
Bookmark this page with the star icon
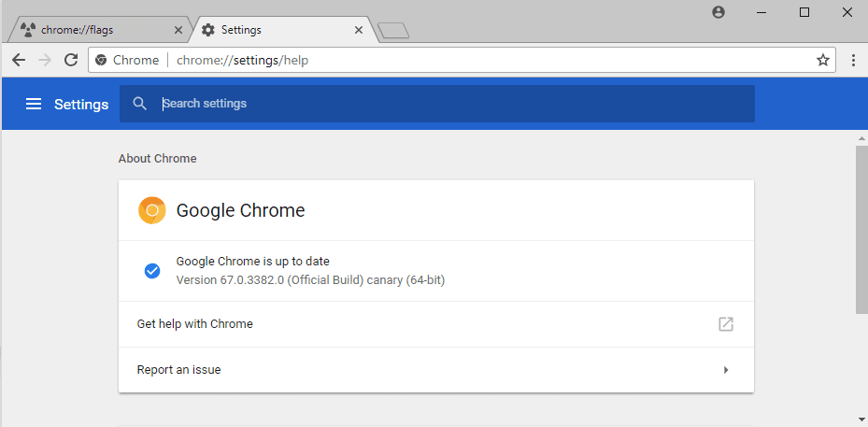(823, 60)
